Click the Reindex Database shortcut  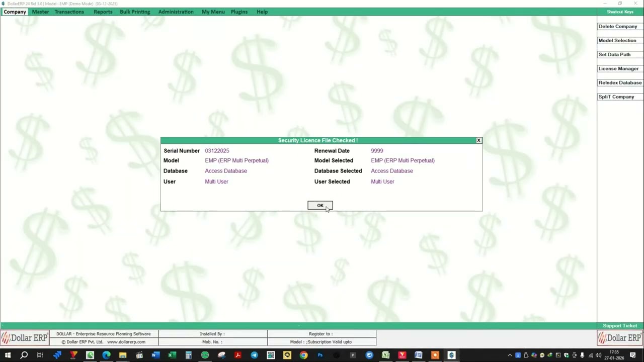click(x=620, y=82)
